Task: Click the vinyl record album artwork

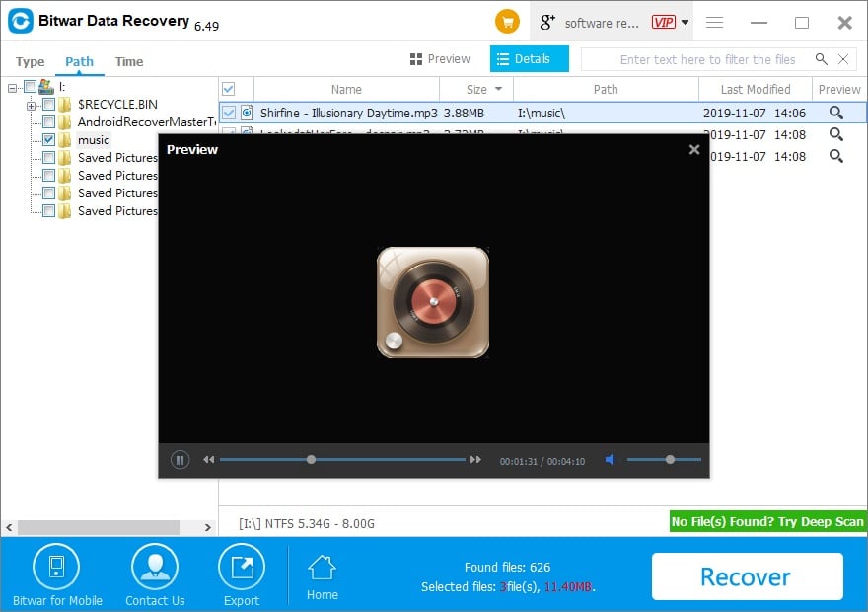Action: [x=433, y=302]
